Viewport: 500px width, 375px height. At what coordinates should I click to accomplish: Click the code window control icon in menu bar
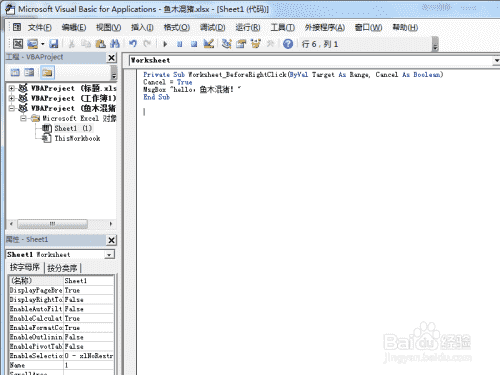click(17, 27)
